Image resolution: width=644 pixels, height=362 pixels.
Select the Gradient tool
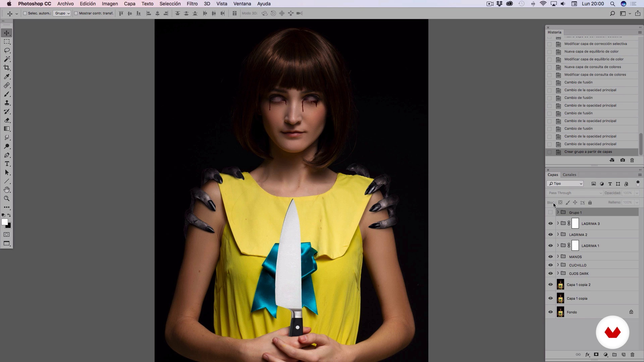tap(7, 129)
